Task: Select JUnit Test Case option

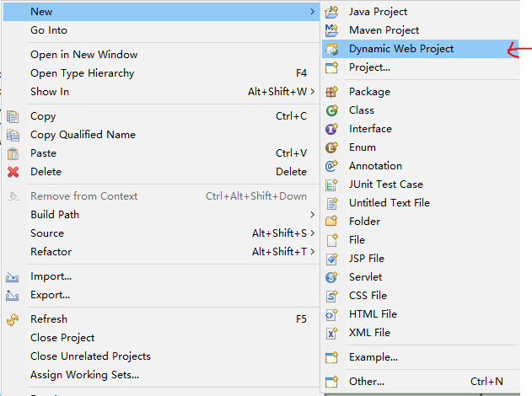Action: pyautogui.click(x=386, y=185)
